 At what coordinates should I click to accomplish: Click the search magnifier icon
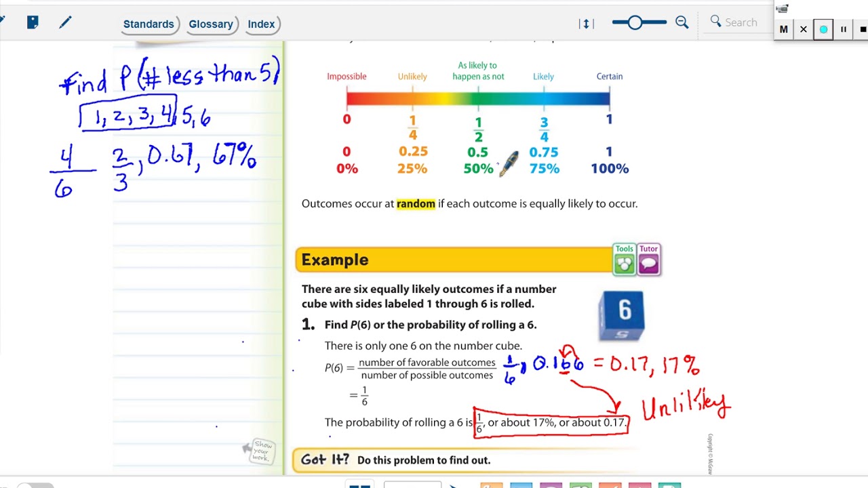[715, 22]
